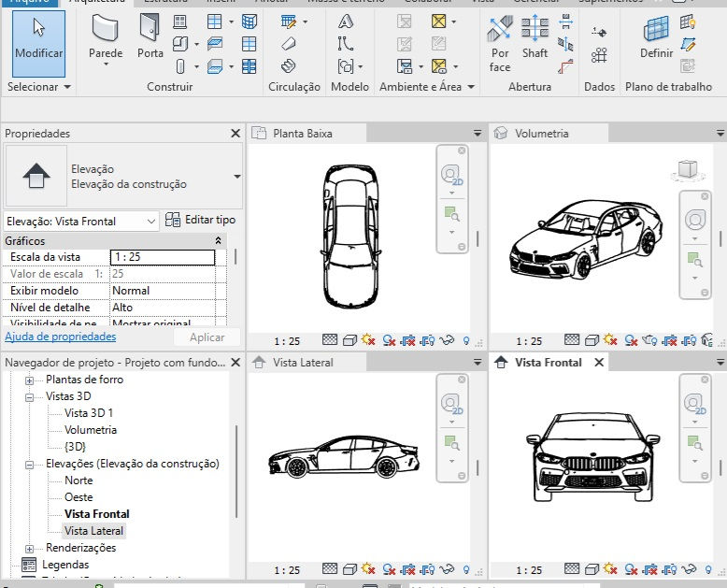This screenshot has height=588, width=727.
Task: Open Vista Lateral tab list menu arrow
Action: [478, 363]
